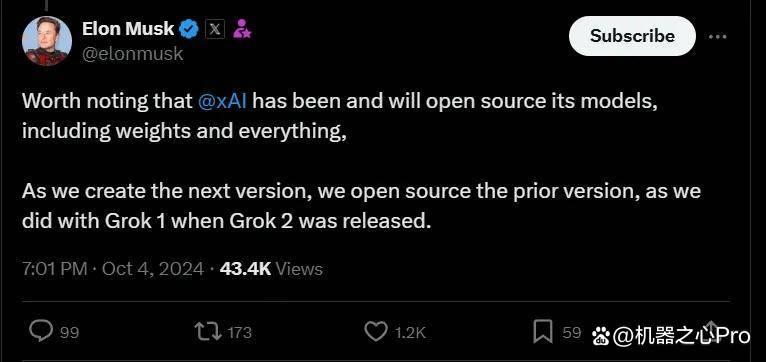Click the 43.4K Views label
Viewport: 766px width, 362px height.
pyautogui.click(x=271, y=269)
